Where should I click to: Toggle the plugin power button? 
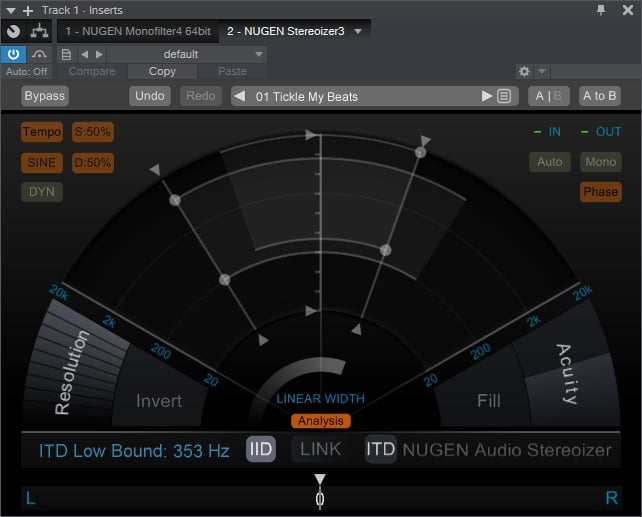(x=13, y=54)
